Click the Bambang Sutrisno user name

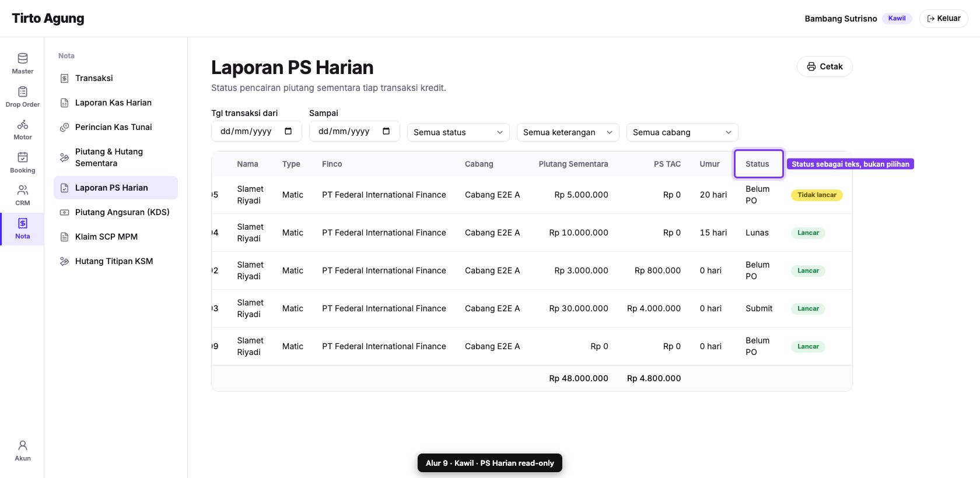(x=841, y=19)
